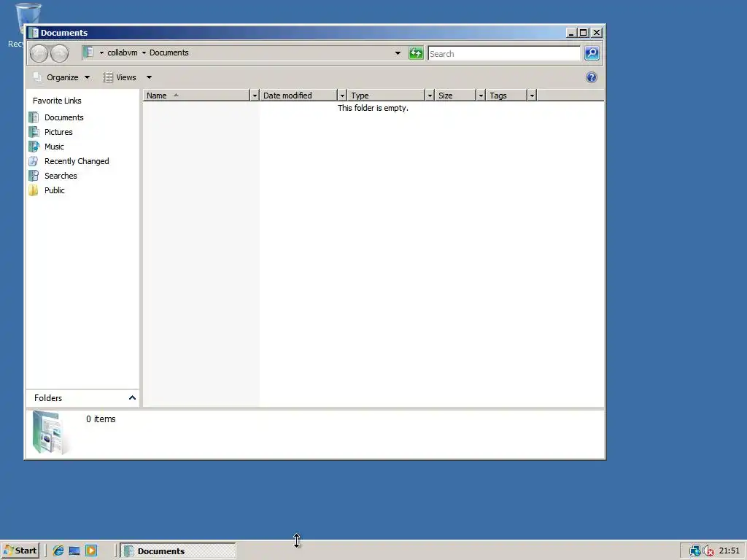747x560 pixels.
Task: Click the Documents title bar icon
Action: [x=33, y=33]
